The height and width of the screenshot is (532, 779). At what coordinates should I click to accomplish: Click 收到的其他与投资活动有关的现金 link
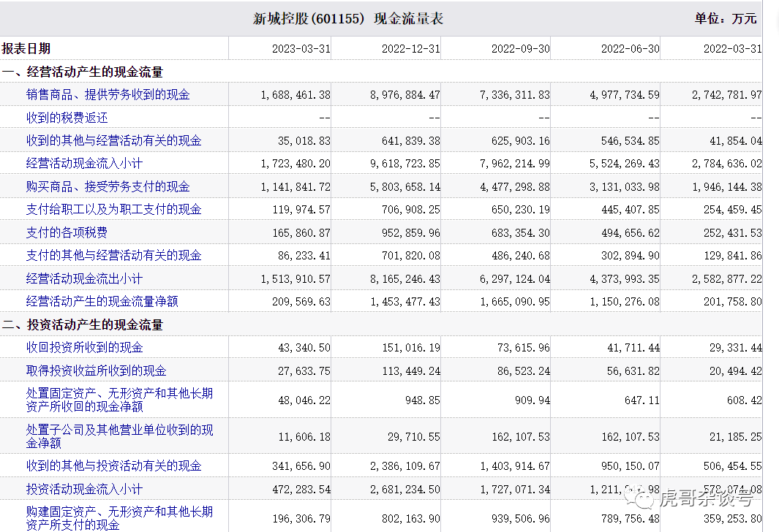[x=114, y=465]
